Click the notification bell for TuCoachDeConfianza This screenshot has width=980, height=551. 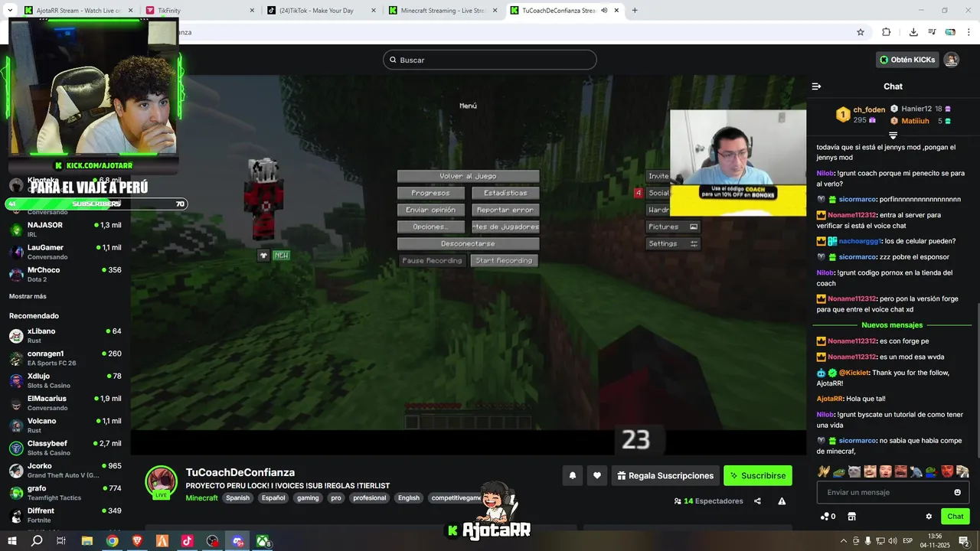point(572,475)
